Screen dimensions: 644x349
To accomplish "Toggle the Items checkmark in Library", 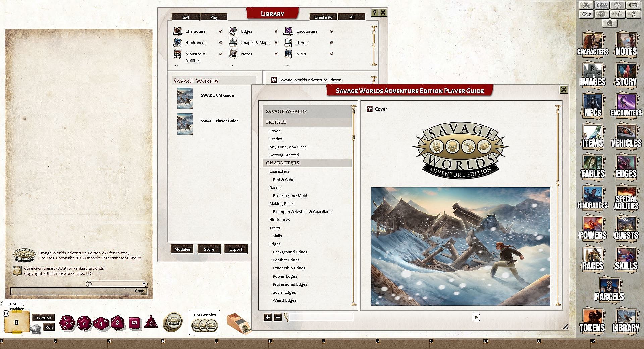I will [331, 42].
